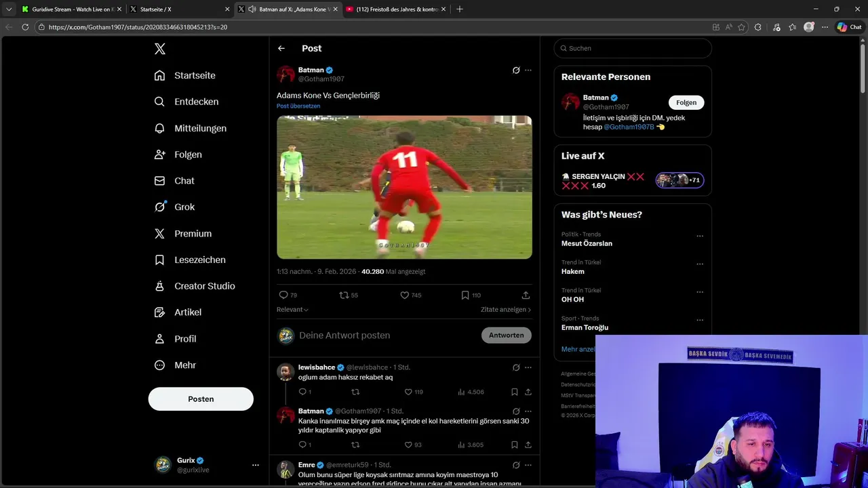Open more options on lewisbahce's reply
Image resolution: width=868 pixels, height=488 pixels.
(528, 367)
